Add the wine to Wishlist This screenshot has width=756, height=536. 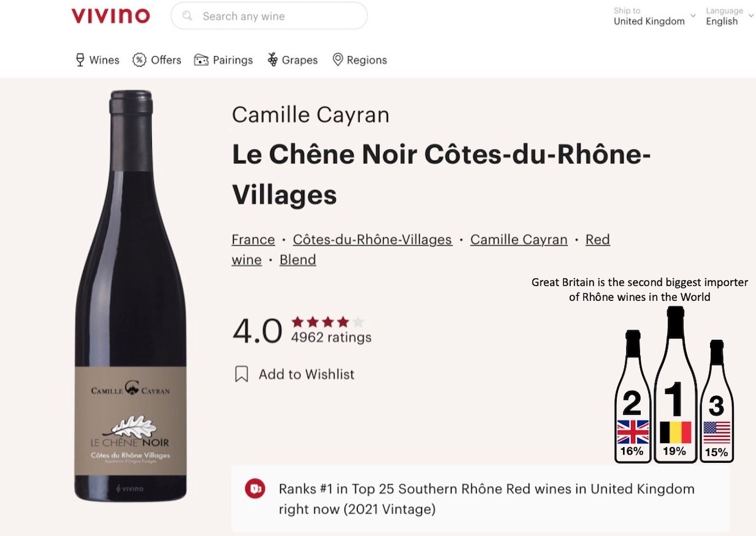[306, 374]
